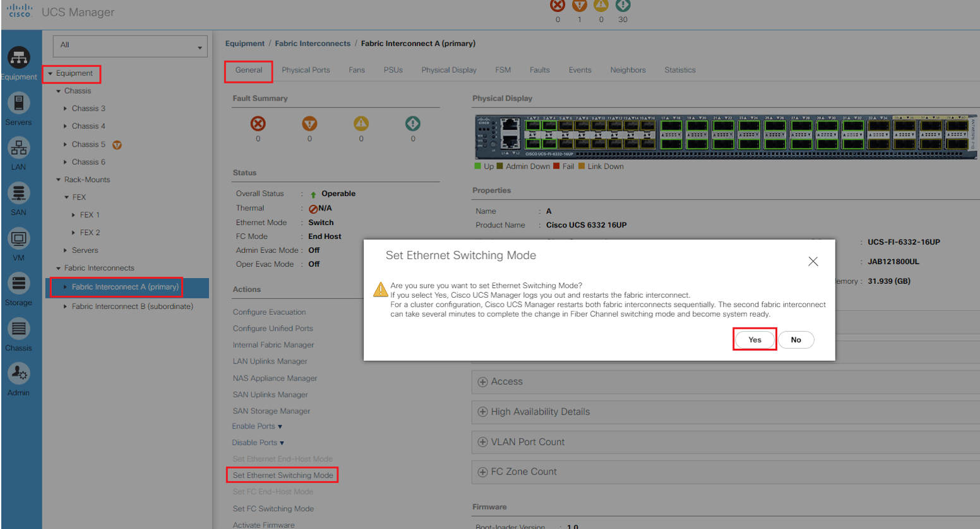Expand the FC Zone Count section
This screenshot has height=529, width=980.
point(483,472)
